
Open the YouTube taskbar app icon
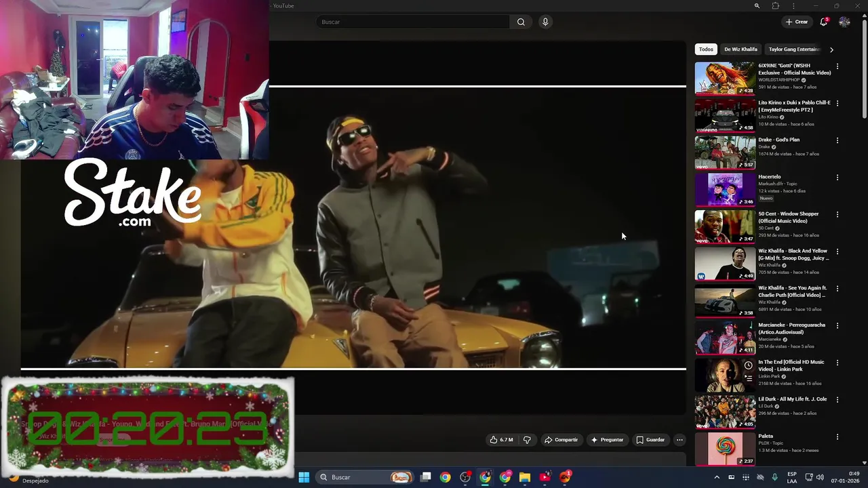pyautogui.click(x=545, y=477)
